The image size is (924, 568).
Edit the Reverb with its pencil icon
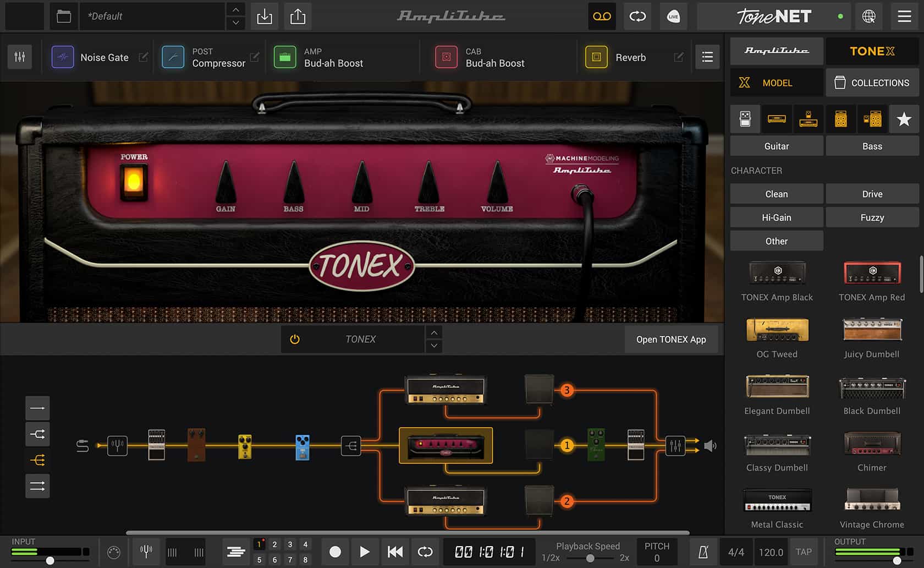679,57
